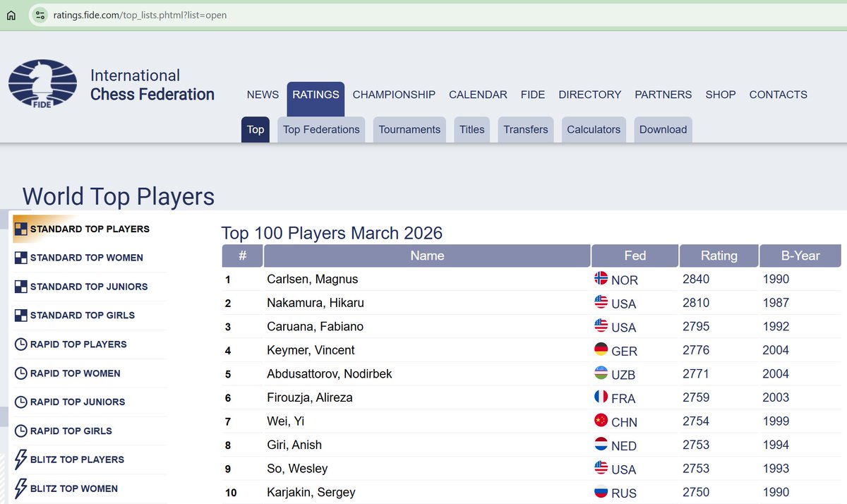The width and height of the screenshot is (847, 504).
Task: Open the site information icon in address bar
Action: [x=40, y=15]
